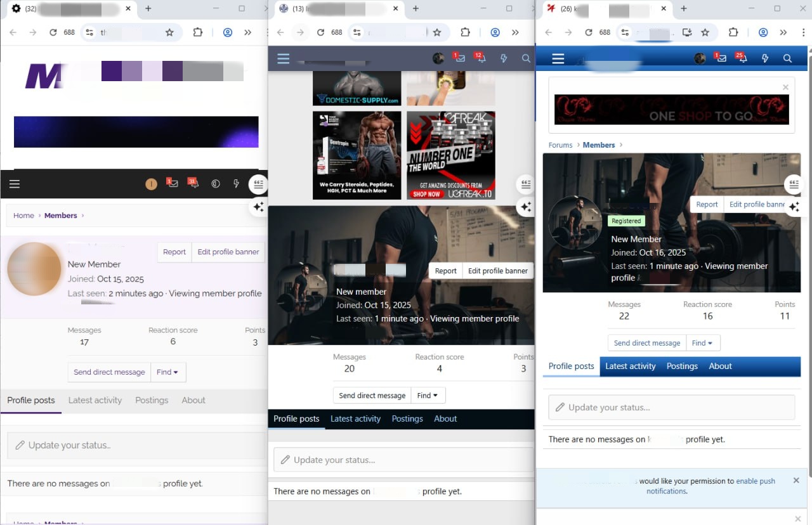812x525 pixels.
Task: Open the Postings tab on the right profile
Action: [x=682, y=366]
